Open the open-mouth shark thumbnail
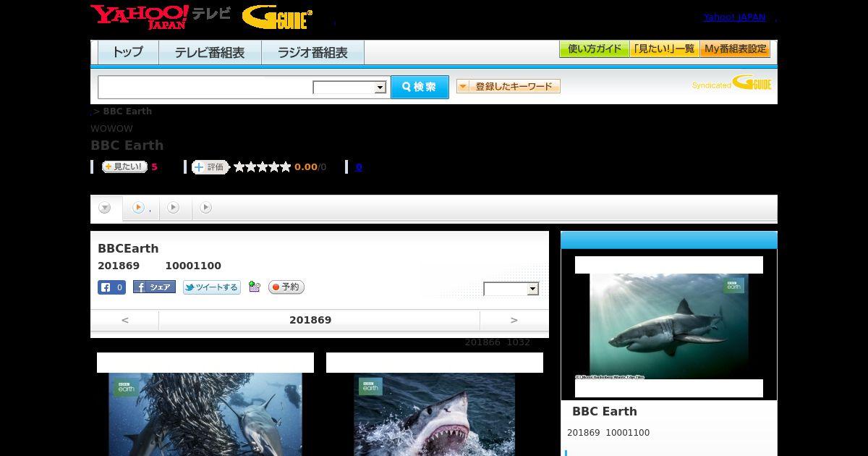The width and height of the screenshot is (868, 456). [x=435, y=414]
